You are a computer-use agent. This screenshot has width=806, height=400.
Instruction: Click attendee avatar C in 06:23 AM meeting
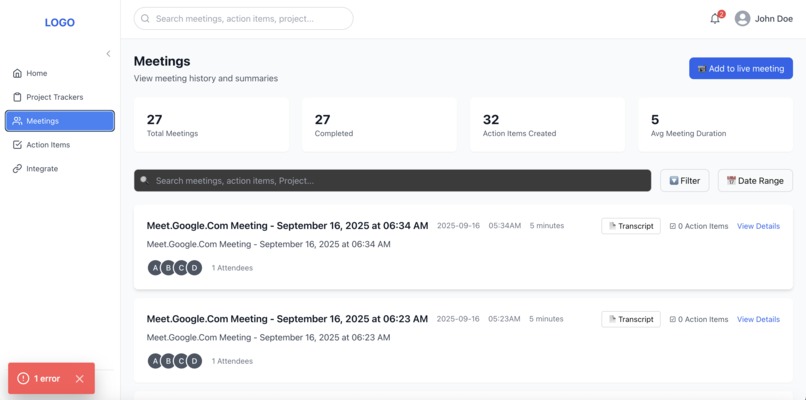click(181, 361)
